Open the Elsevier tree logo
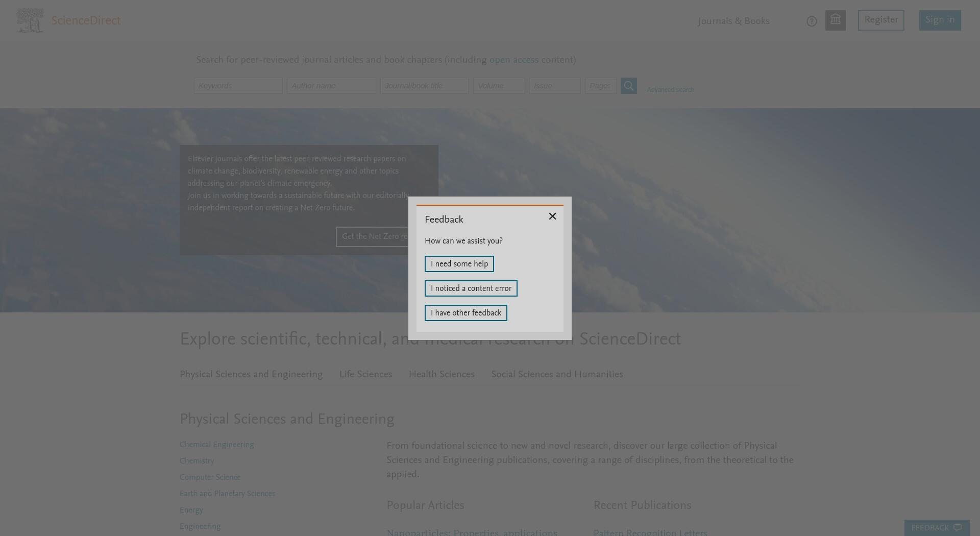This screenshot has height=536, width=980. pos(30,20)
